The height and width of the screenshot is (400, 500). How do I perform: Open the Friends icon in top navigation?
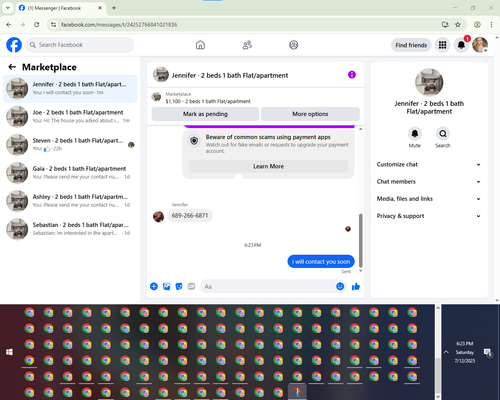tap(247, 45)
